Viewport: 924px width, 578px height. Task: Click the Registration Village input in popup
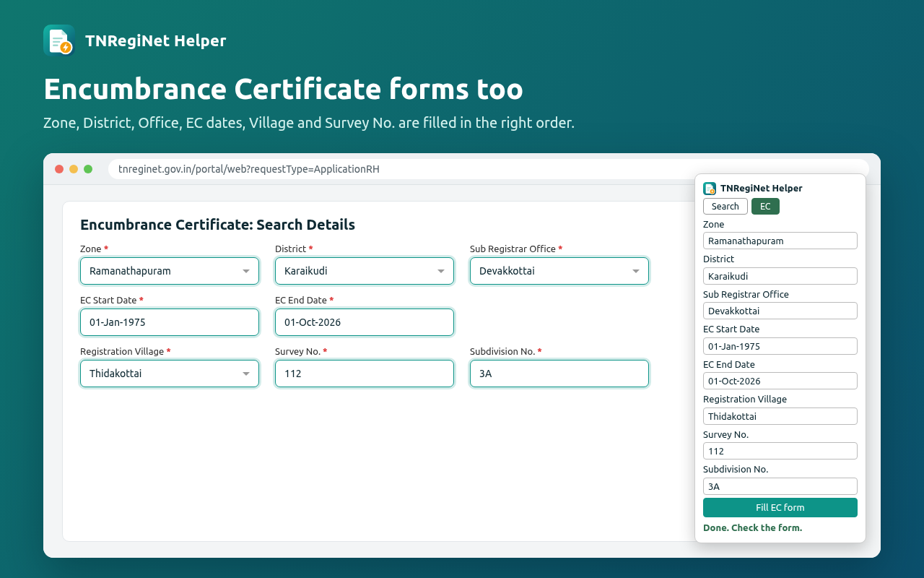(780, 416)
